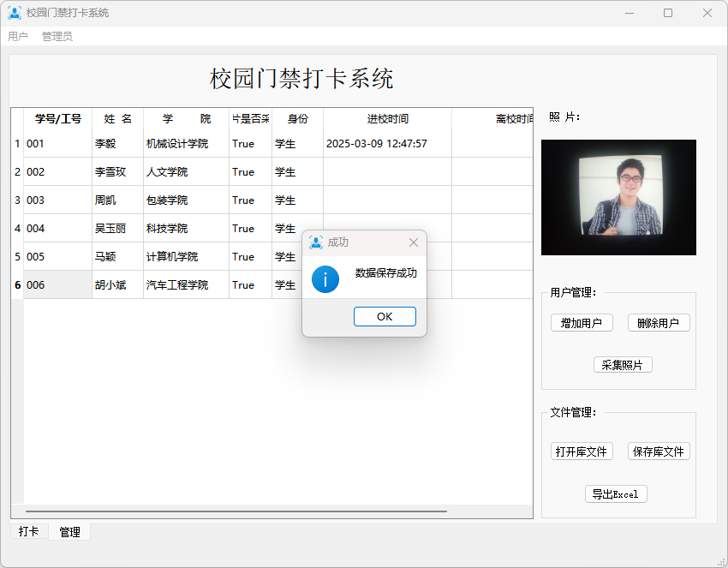
Task: Click OK in the success dialog
Action: [385, 317]
